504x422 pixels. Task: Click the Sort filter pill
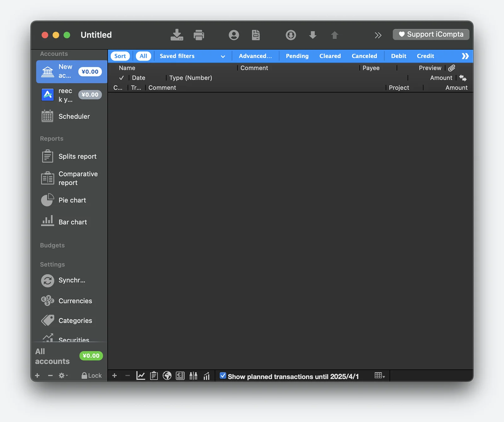tap(120, 56)
